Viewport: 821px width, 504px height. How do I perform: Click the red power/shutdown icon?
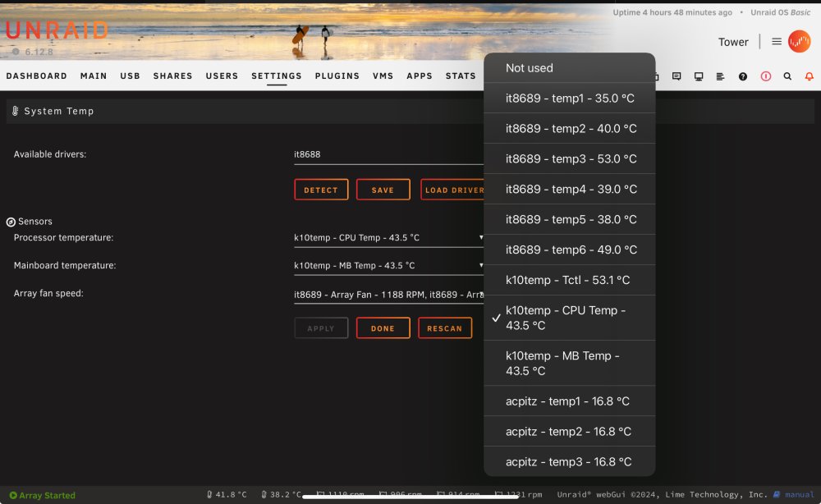(x=765, y=76)
